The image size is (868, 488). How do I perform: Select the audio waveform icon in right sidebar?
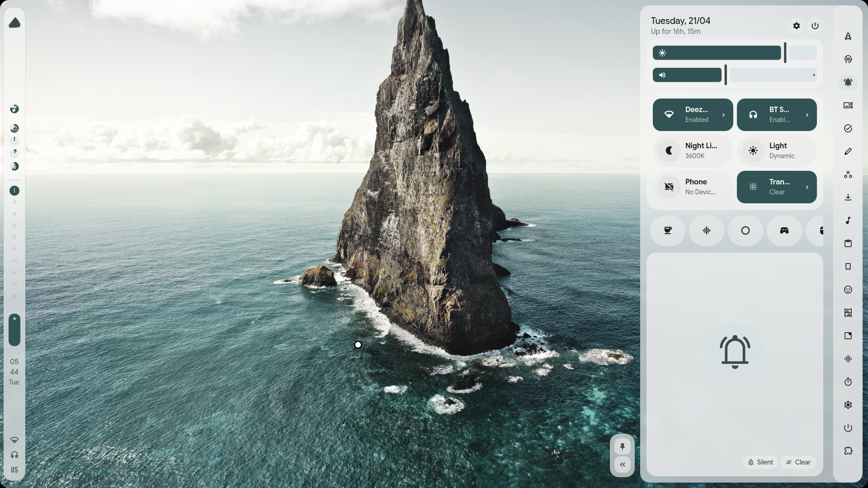pos(848,358)
